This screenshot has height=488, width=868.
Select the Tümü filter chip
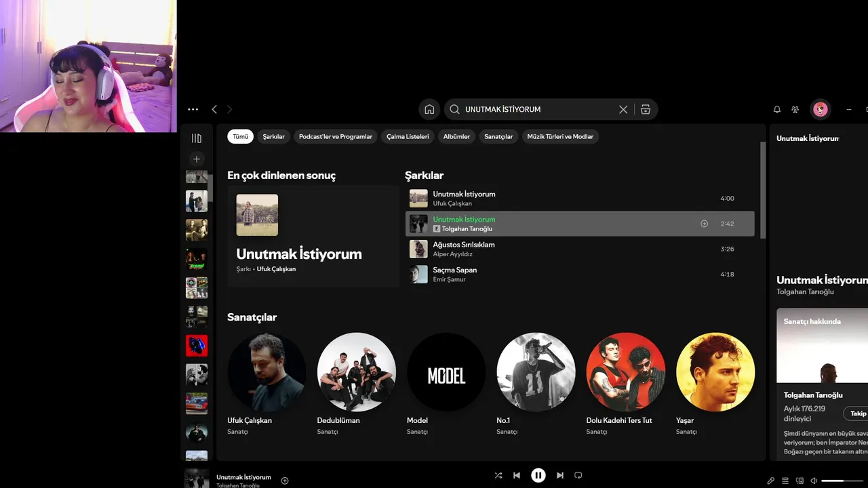pos(240,136)
